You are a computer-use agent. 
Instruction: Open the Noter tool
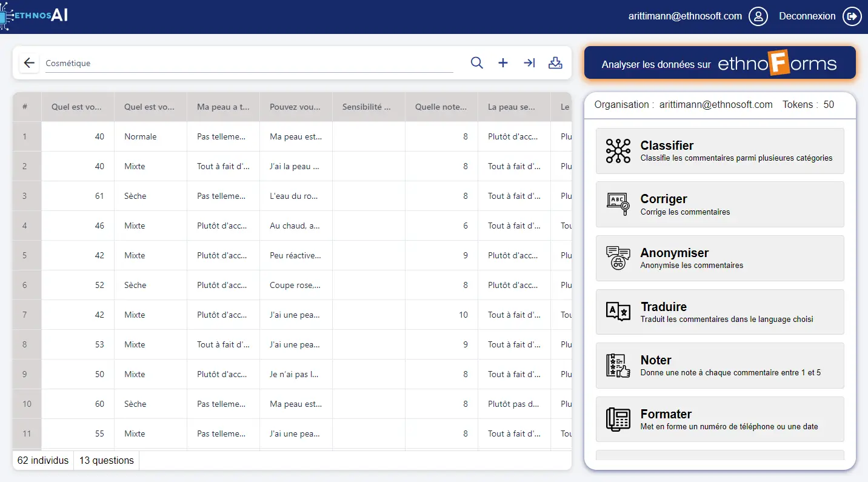[x=720, y=366]
